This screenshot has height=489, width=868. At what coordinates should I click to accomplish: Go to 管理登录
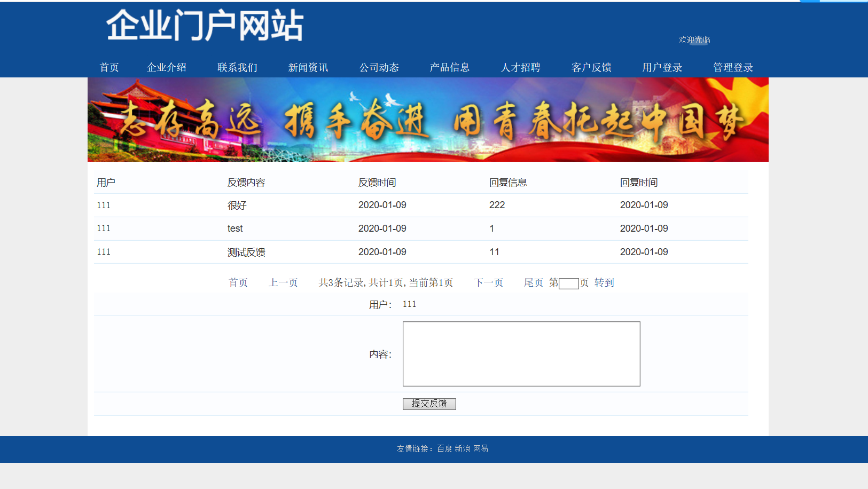(x=733, y=67)
